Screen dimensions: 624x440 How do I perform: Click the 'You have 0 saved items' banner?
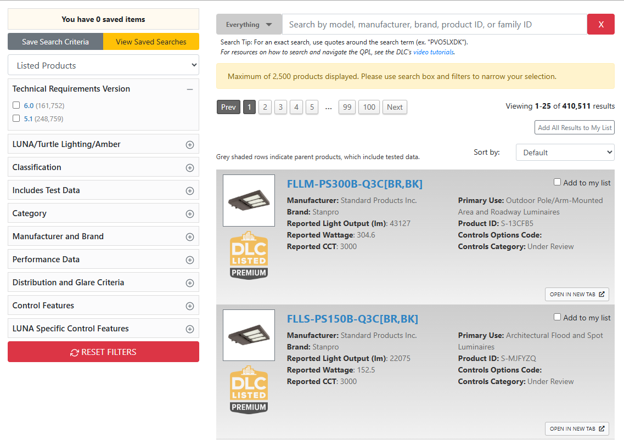(x=103, y=19)
